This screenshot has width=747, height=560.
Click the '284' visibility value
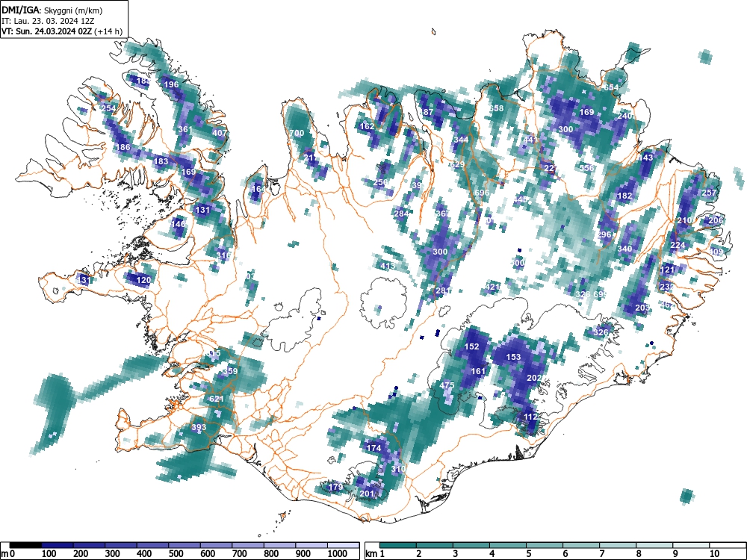pyautogui.click(x=401, y=214)
